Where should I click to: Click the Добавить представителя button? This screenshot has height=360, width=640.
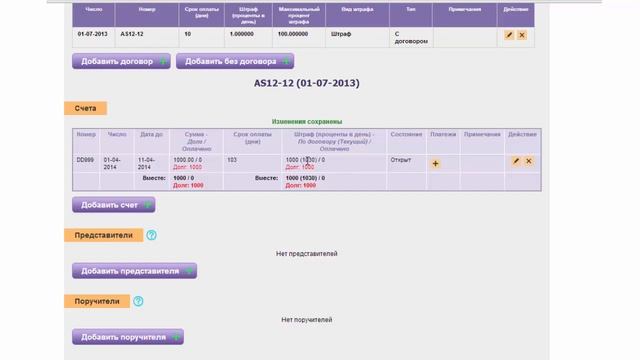point(134,271)
